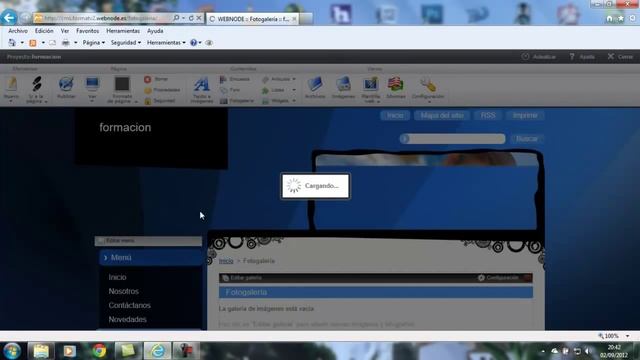Add an Encuesta poll content

pos(235,79)
